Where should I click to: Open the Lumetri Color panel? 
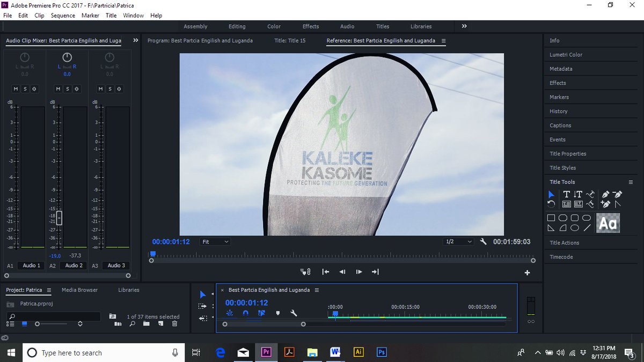click(566, 55)
